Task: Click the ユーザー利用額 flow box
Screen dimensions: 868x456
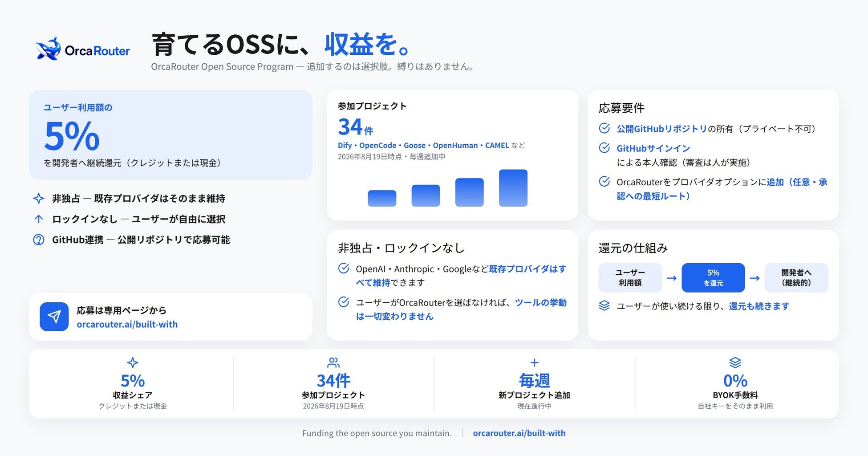Action: click(x=630, y=278)
